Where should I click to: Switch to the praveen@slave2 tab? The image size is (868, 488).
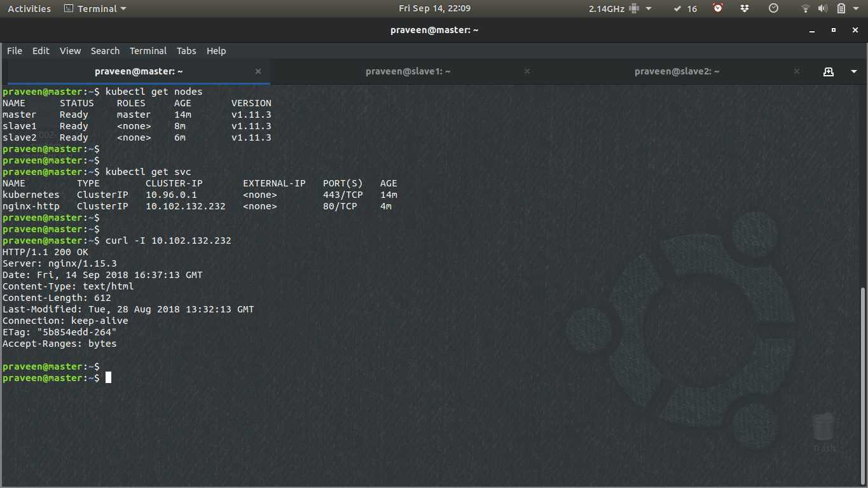677,71
